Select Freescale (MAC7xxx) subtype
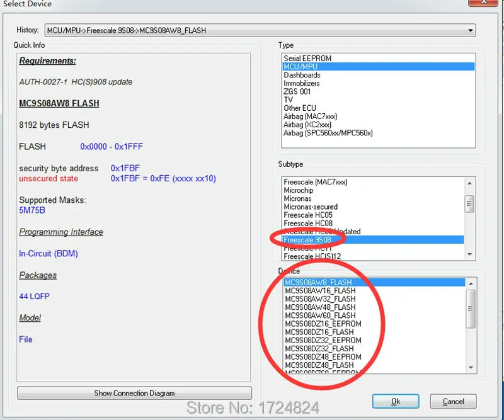This screenshot has width=504, height=420. click(373, 182)
